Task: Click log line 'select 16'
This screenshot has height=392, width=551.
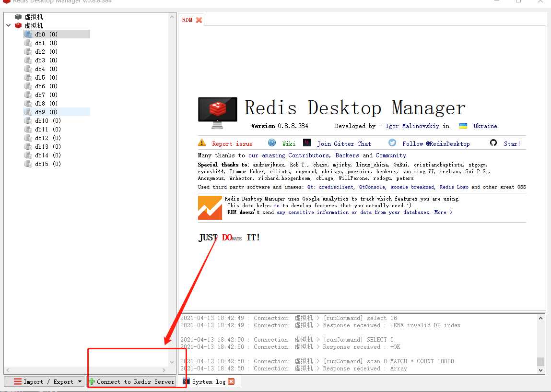Action: coord(289,318)
